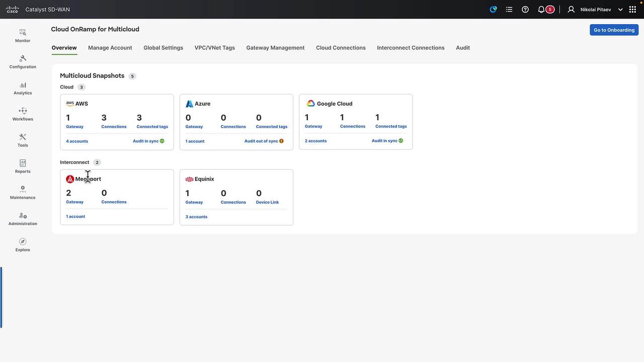Viewport: 644px width, 362px height.
Task: Click the Google Cloud audit in sync icon
Action: point(401,141)
